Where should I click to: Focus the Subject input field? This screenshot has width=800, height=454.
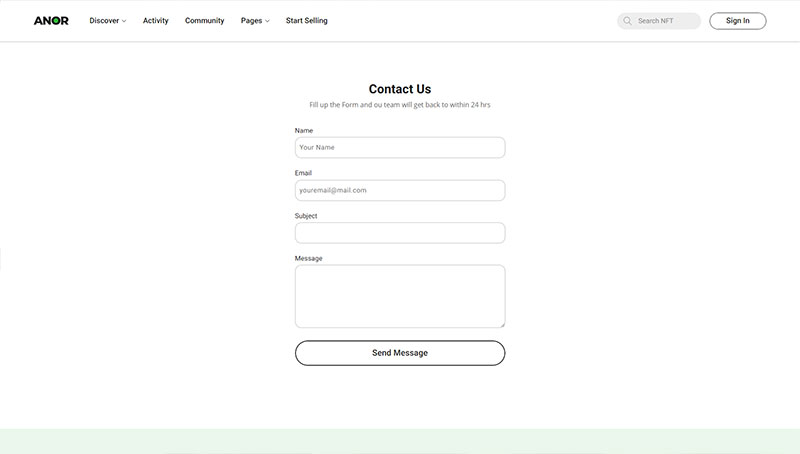click(400, 233)
